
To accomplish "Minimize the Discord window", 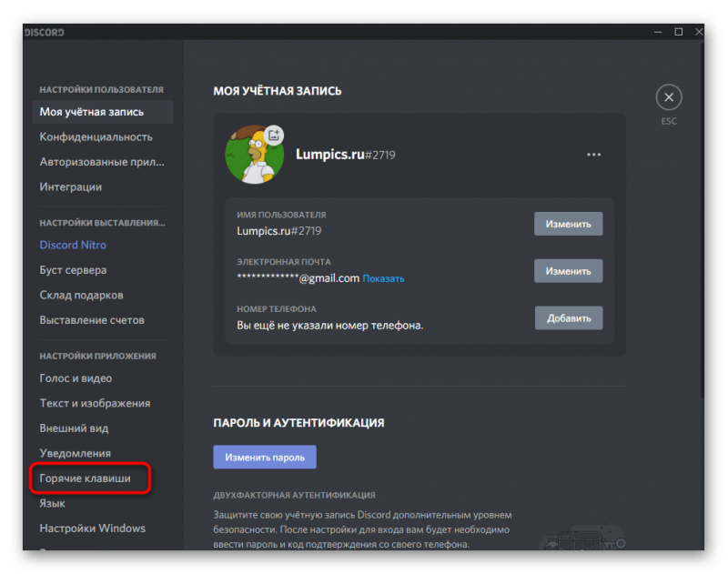I will (x=658, y=32).
